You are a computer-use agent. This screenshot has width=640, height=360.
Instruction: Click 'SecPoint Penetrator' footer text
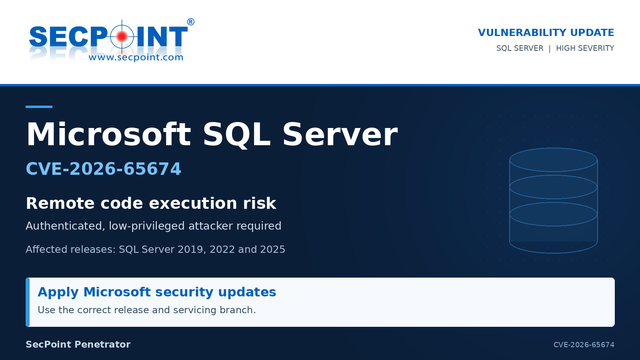pyautogui.click(x=78, y=344)
